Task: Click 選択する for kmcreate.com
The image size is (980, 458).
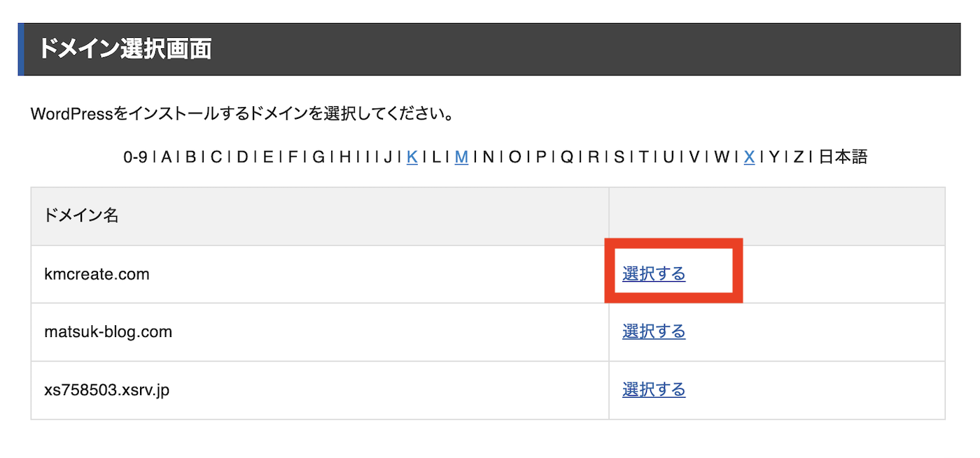Action: (654, 274)
